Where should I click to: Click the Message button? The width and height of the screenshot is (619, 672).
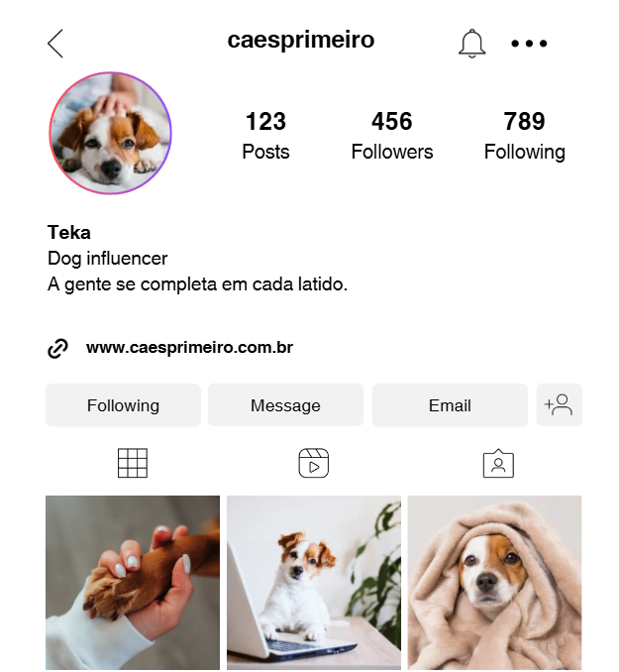click(x=285, y=405)
